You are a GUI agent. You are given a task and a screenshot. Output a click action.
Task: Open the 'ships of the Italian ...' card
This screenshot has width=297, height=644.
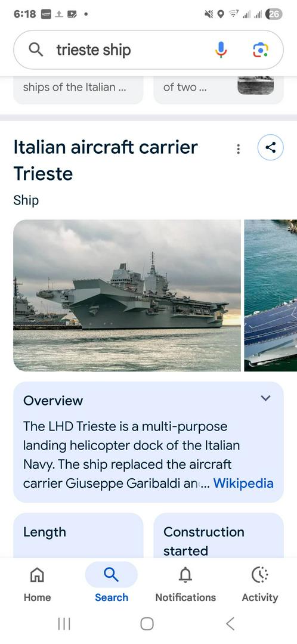click(x=79, y=91)
